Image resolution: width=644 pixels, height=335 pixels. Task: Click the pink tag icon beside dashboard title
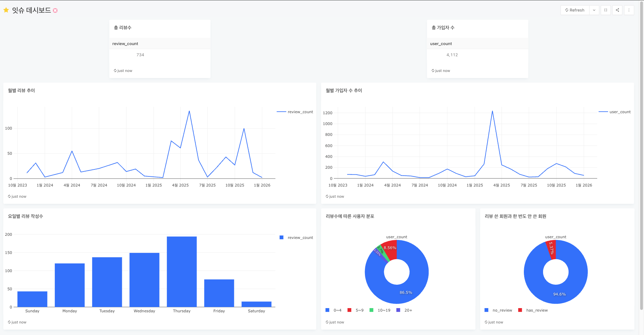[55, 10]
